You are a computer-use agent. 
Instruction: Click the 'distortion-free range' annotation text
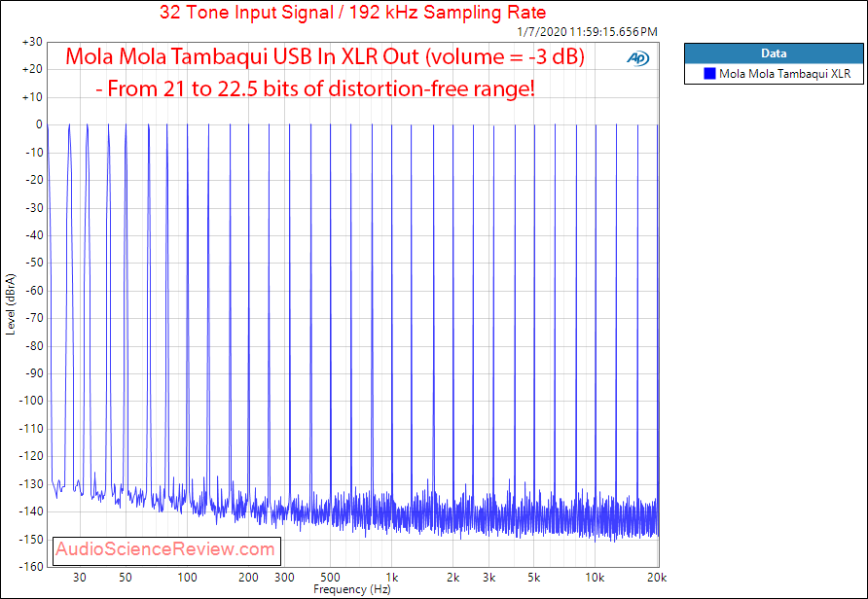coord(431,88)
